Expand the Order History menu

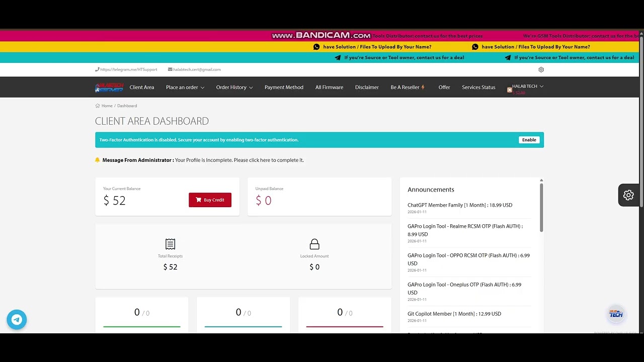click(234, 87)
